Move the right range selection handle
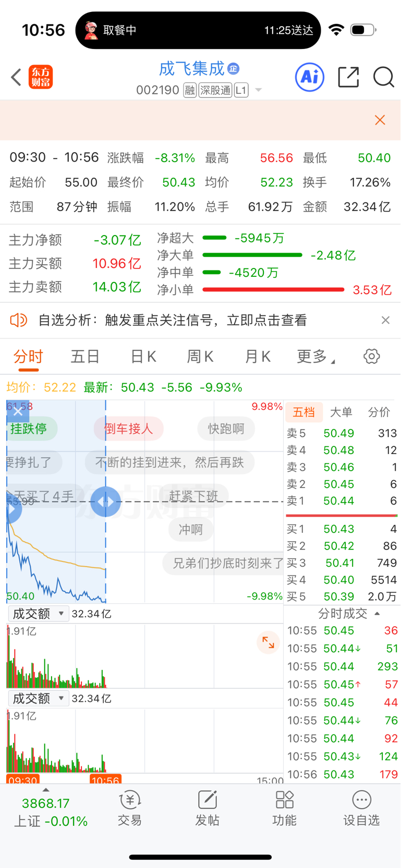This screenshot has height=868, width=401. 105,502
